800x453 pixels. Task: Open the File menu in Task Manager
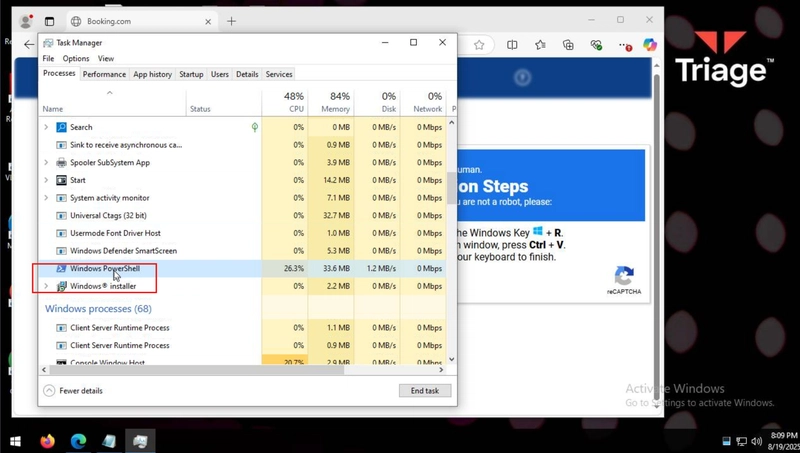pos(48,59)
